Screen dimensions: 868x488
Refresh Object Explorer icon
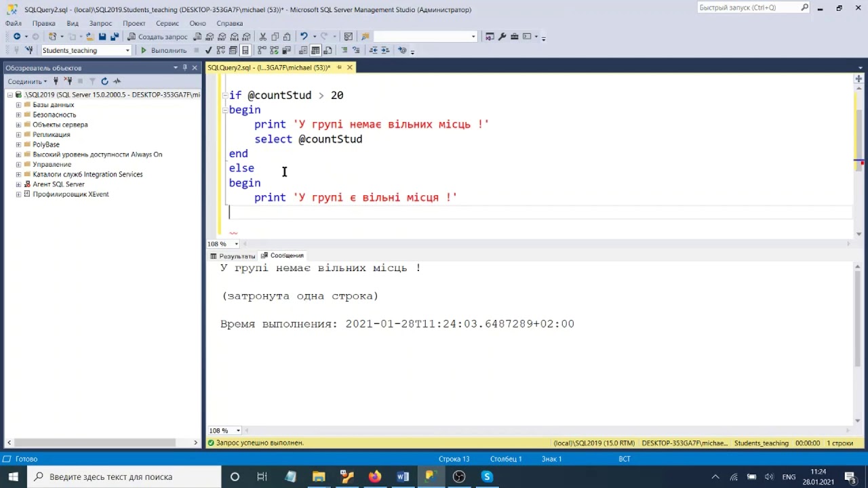104,81
